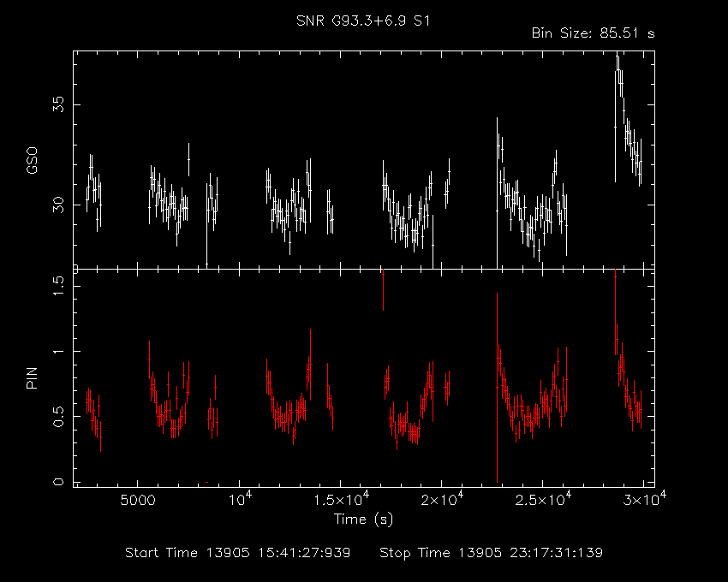Select the "Bin Size: 85.51 s" label
This screenshot has width=728, height=582.
593,33
